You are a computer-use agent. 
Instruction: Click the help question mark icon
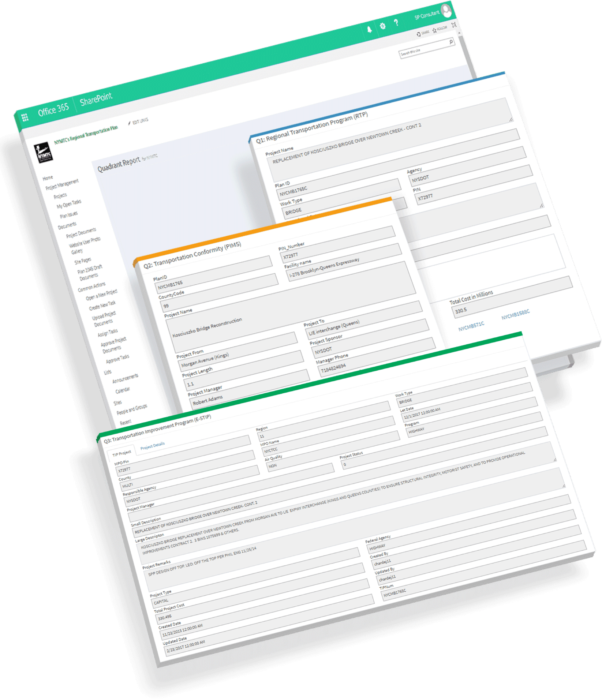point(396,23)
